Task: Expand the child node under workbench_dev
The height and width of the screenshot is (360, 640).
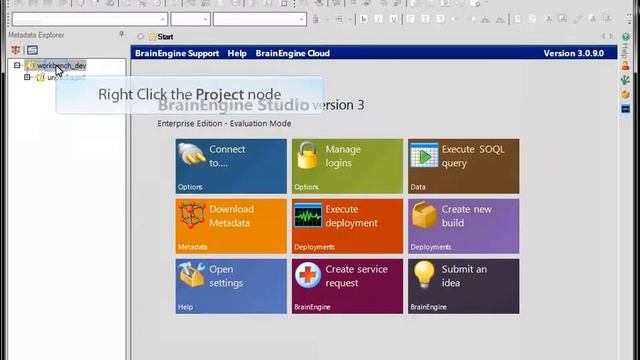Action: [27, 77]
